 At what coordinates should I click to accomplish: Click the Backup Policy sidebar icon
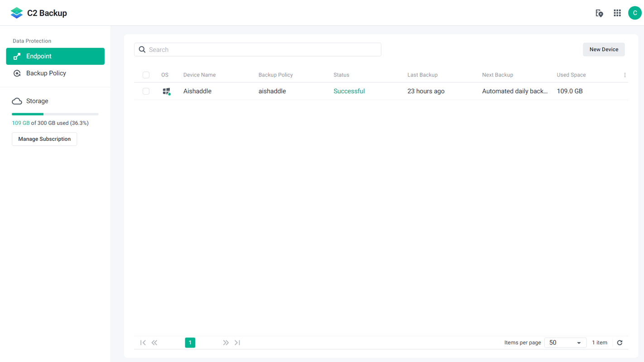click(x=17, y=73)
